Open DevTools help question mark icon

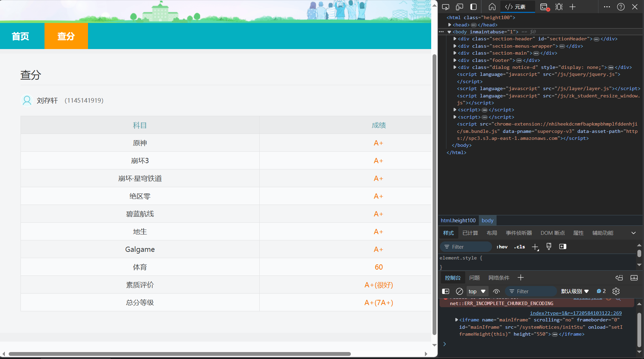tap(621, 7)
